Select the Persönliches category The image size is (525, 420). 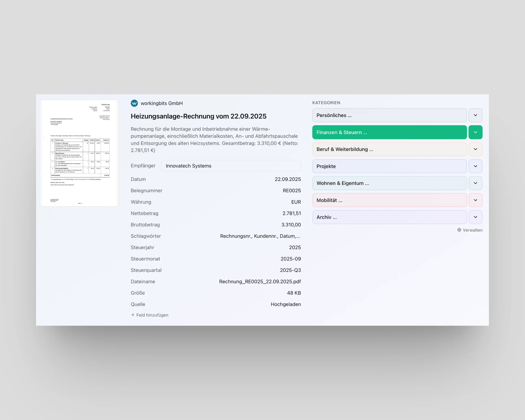click(389, 115)
